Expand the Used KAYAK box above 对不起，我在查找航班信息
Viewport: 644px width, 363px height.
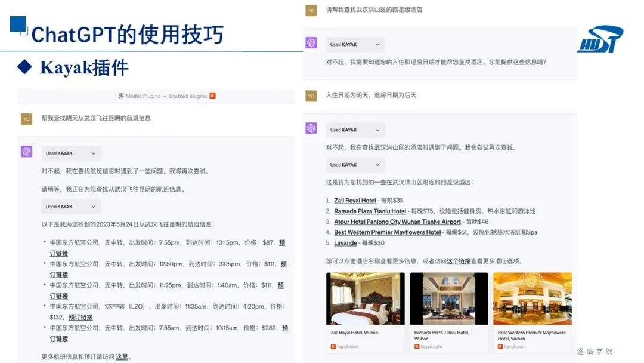70,153
